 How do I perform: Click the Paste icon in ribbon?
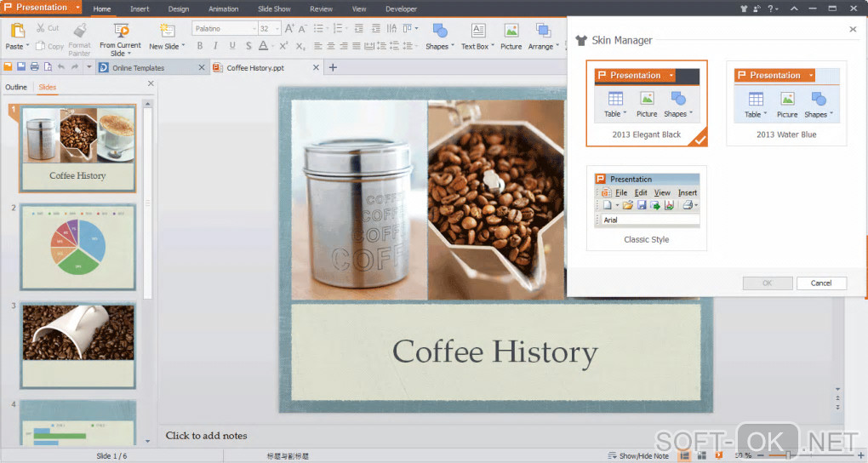tap(16, 31)
